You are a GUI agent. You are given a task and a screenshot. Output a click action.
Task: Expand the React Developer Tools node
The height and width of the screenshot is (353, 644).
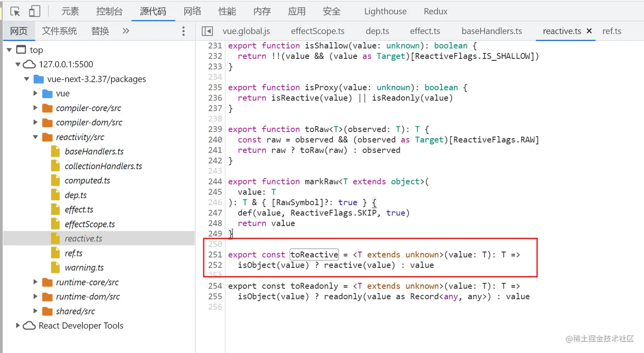pyautogui.click(x=18, y=325)
